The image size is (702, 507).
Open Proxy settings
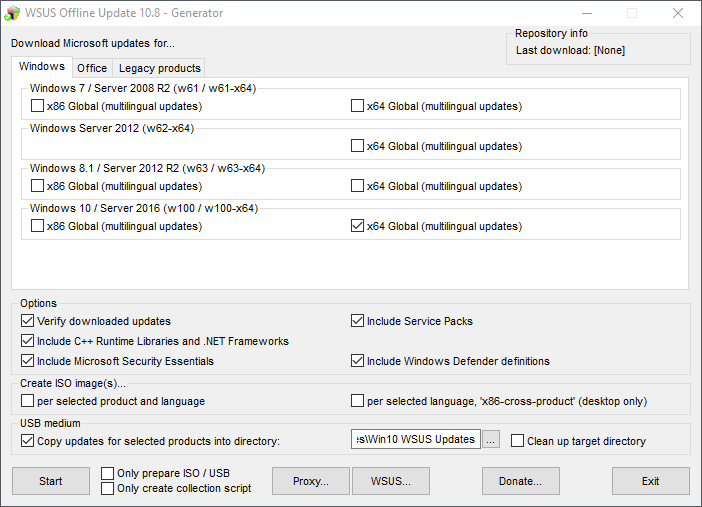coord(311,481)
